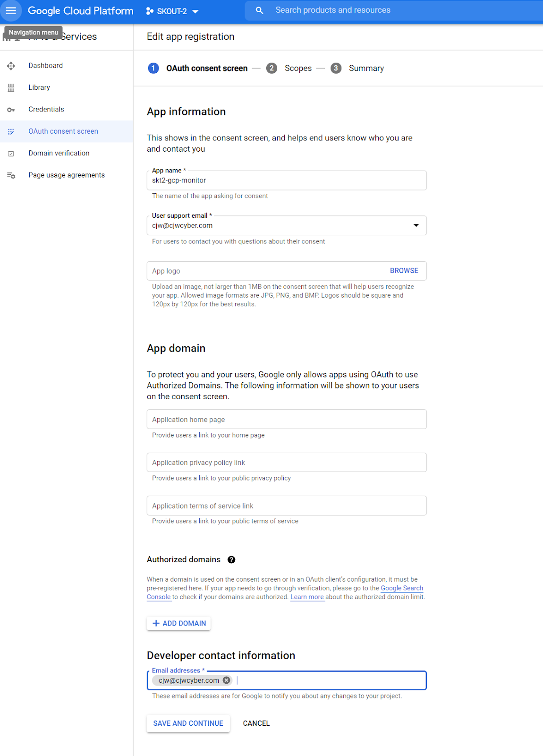Click the Library icon in sidebar
The height and width of the screenshot is (756, 543).
[x=11, y=87]
